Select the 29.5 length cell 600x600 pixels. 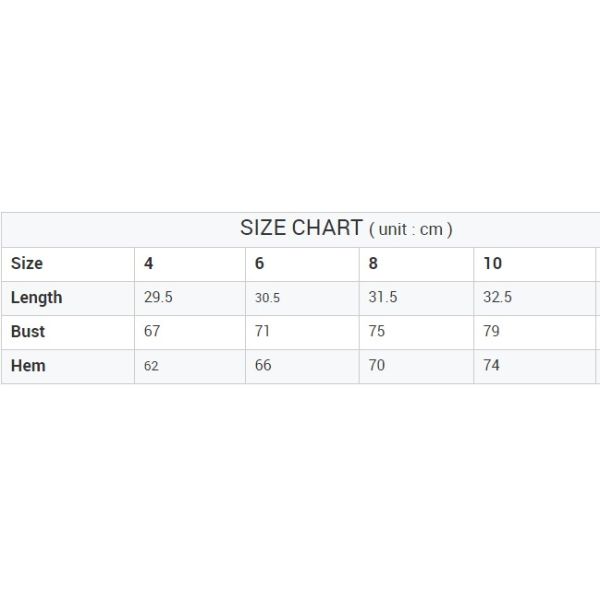pyautogui.click(x=158, y=297)
